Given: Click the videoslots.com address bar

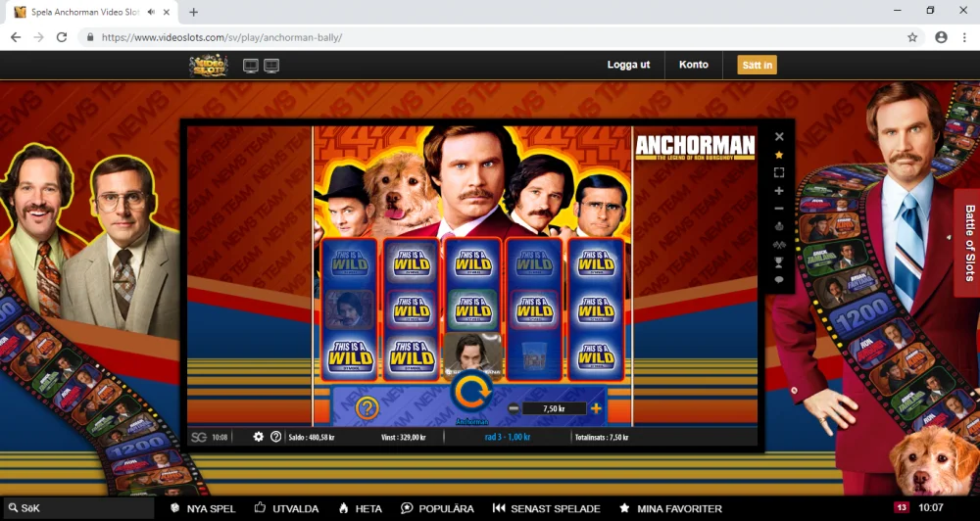Looking at the screenshot, I should (x=500, y=37).
